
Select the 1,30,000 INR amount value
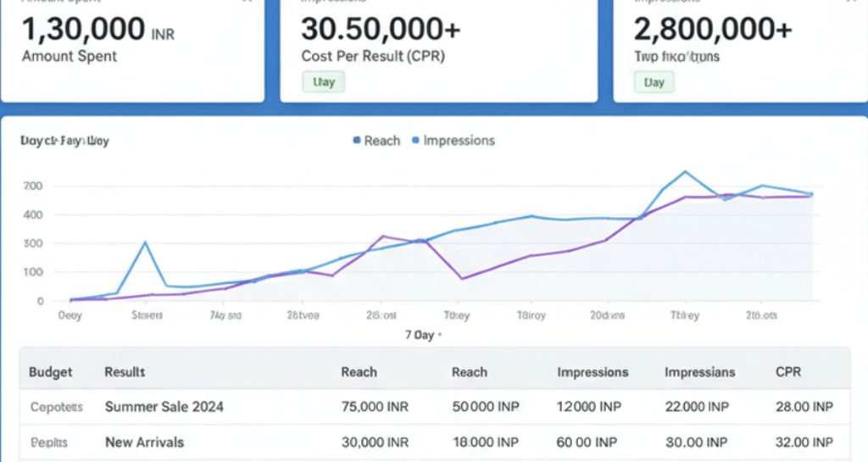(x=98, y=29)
